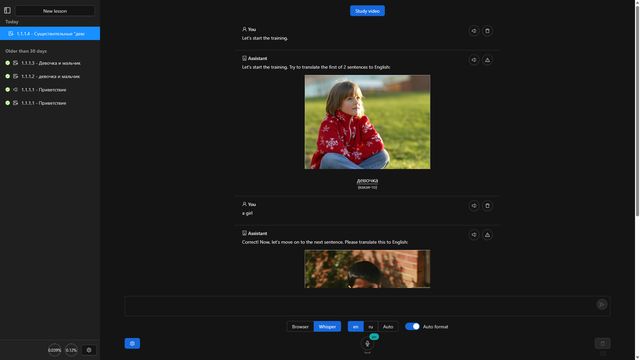Delete the "Let's start the training." user message

tap(487, 31)
